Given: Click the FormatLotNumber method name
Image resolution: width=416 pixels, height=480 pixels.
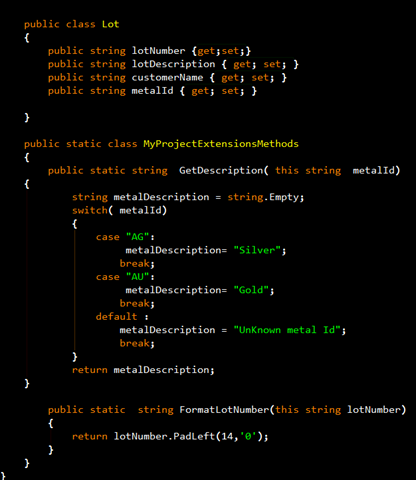Looking at the screenshot, I should tap(224, 410).
